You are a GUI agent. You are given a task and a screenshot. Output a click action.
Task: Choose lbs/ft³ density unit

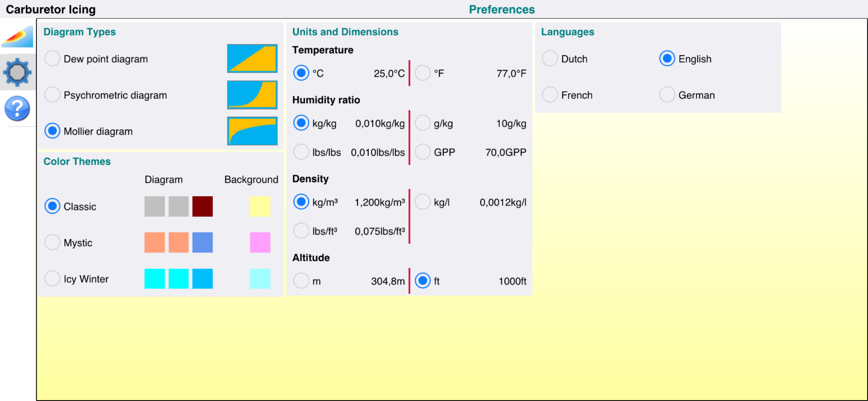301,231
